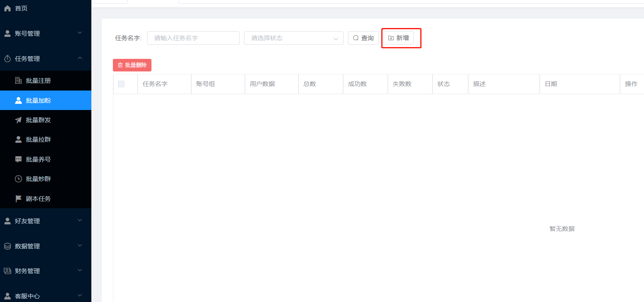Screen dimensions: 644x302
Task: Click the wallet icon for 财务管理
Action: (x=7, y=271)
